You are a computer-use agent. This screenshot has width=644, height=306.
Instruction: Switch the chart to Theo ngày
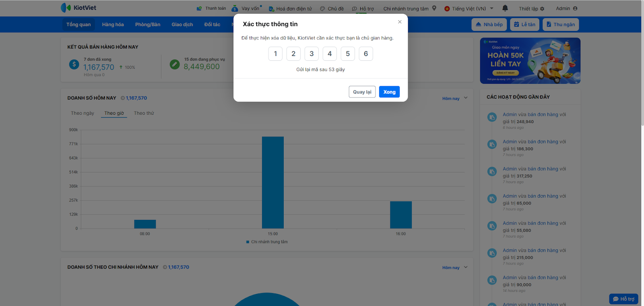pos(83,113)
